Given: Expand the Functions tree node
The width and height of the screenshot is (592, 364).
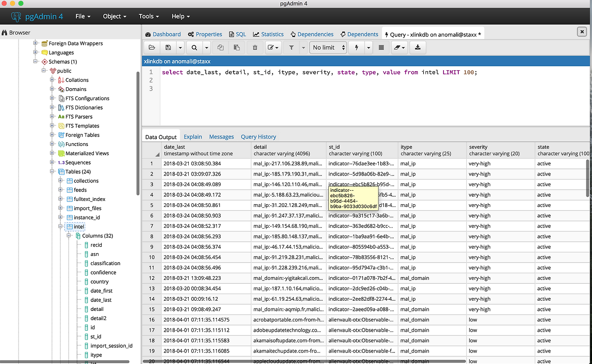Looking at the screenshot, I should point(52,144).
